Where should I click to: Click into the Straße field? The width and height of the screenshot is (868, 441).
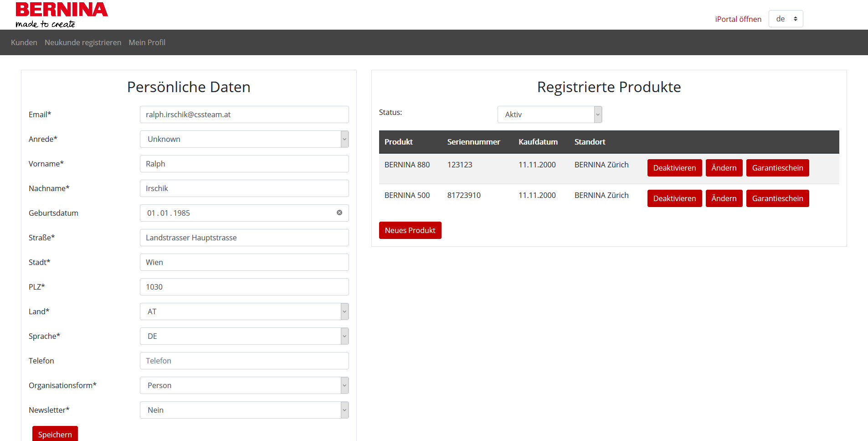(x=244, y=238)
